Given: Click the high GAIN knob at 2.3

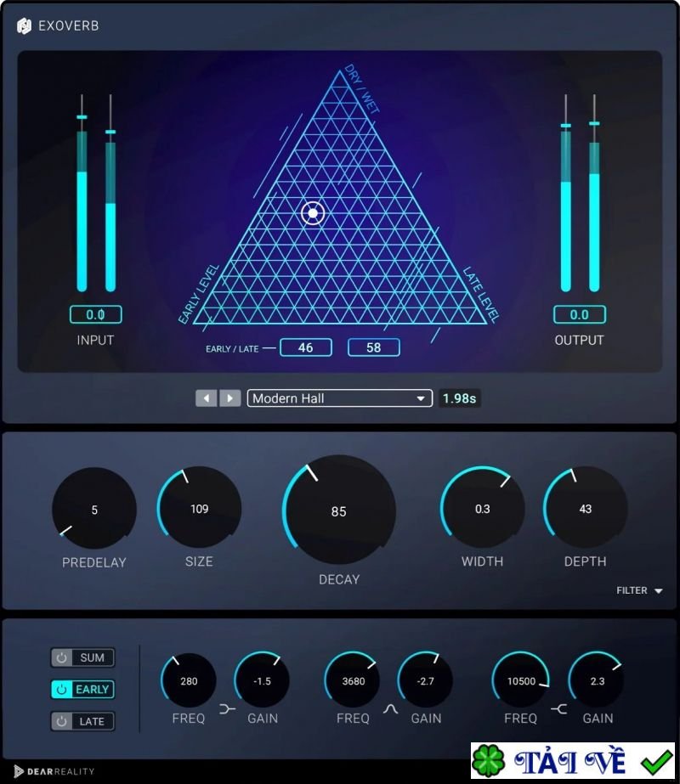Looking at the screenshot, I should pos(598,680).
